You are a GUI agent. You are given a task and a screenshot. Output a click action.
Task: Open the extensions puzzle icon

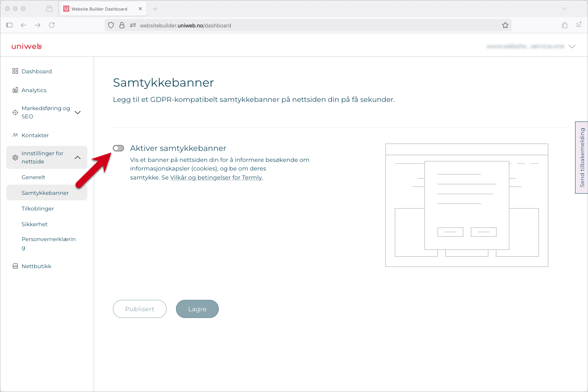point(564,25)
